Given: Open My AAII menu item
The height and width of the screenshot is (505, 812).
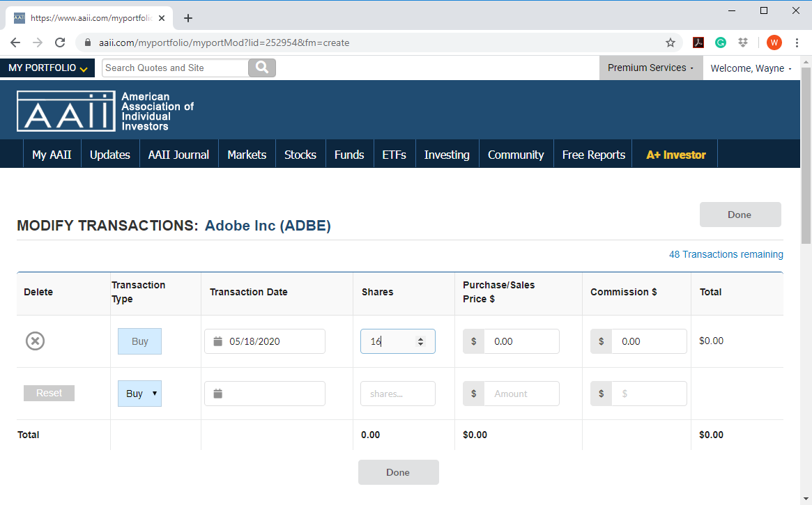Looking at the screenshot, I should [52, 155].
